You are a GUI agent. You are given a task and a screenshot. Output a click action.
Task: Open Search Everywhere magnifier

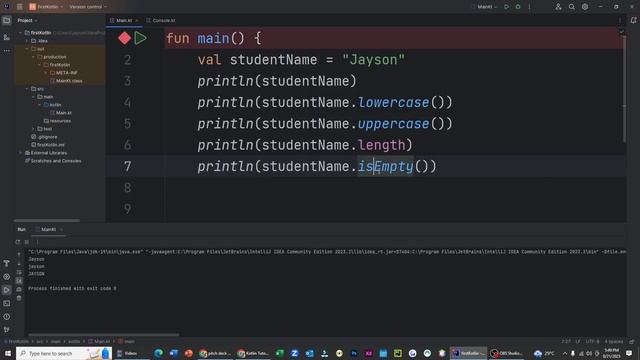571,7
